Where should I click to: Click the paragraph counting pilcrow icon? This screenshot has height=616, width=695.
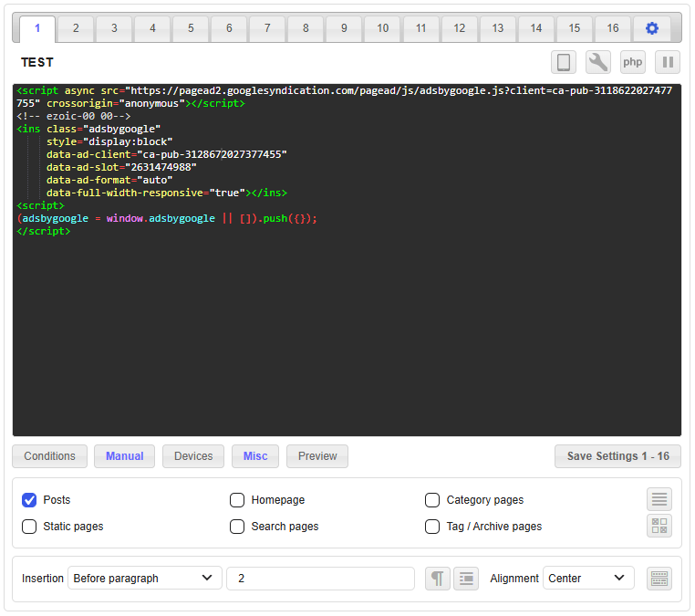coord(438,579)
